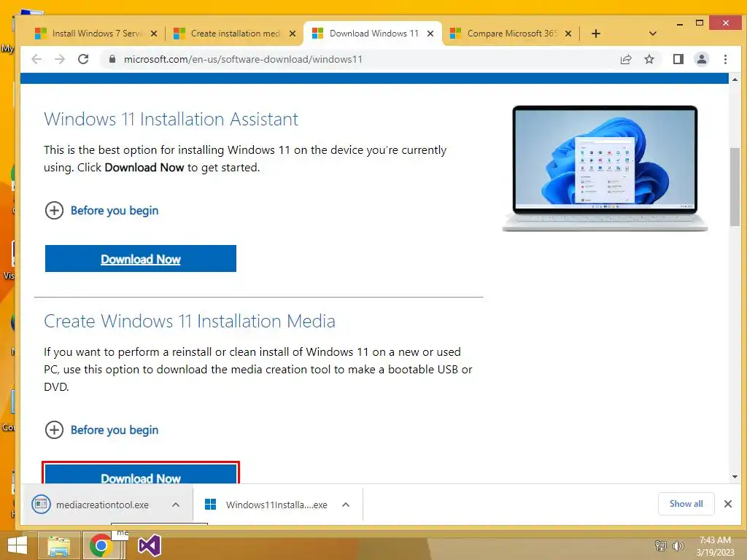Close the Download Windows 11 tab

point(430,34)
